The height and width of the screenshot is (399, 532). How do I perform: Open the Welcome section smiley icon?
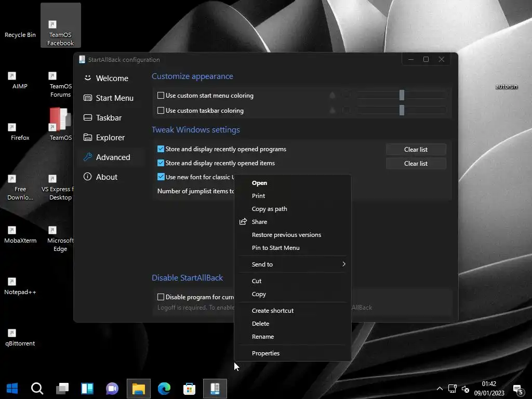tap(87, 78)
